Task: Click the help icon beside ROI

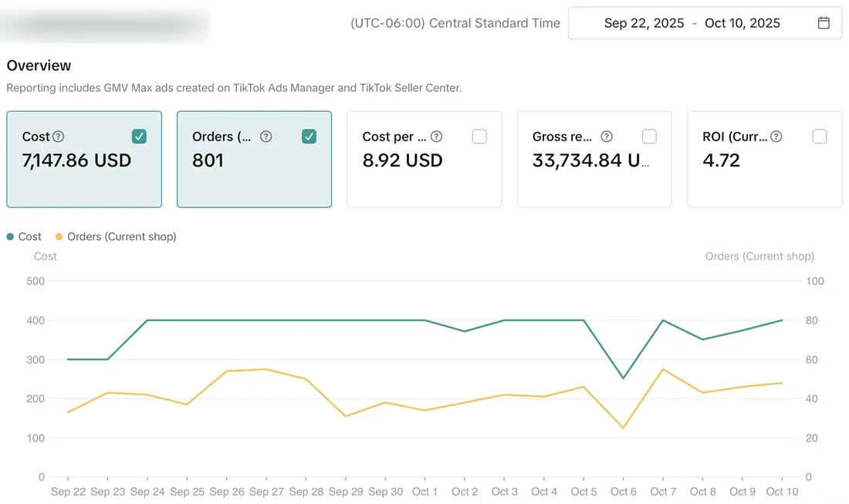Action: 776,137
